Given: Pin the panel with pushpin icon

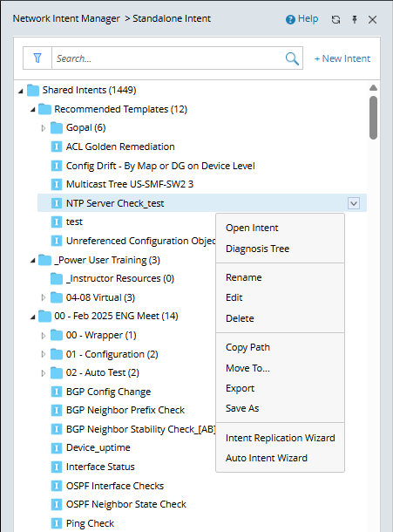Looking at the screenshot, I should pyautogui.click(x=355, y=19).
